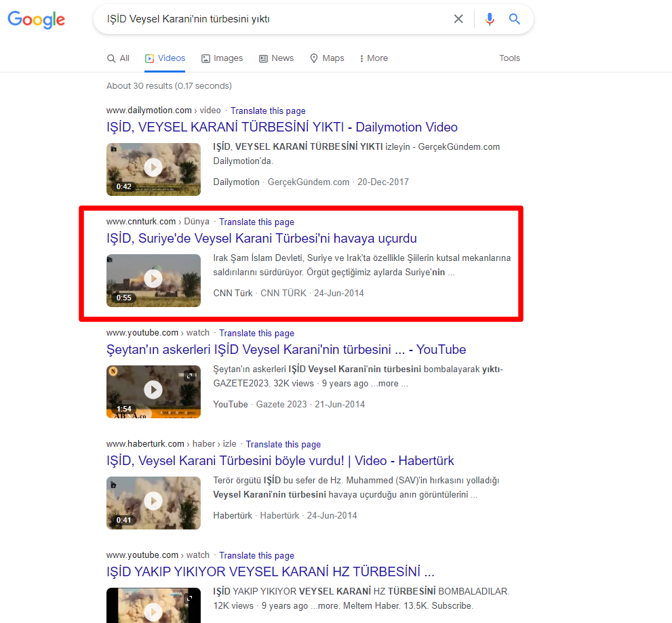Open the Maps tab
Viewport: 672px width, 623px height.
(327, 58)
